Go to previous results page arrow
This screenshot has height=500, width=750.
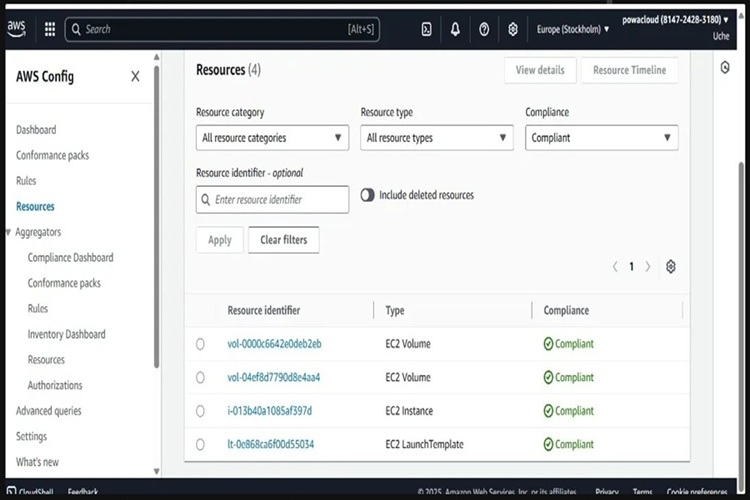click(x=615, y=267)
